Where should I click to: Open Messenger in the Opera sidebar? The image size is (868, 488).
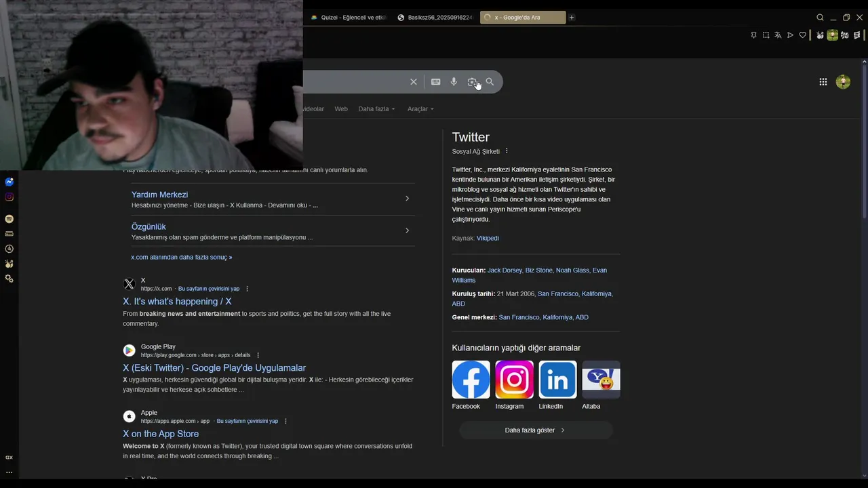(9, 182)
